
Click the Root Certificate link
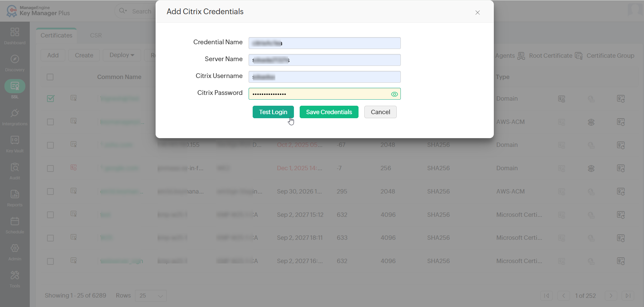point(551,56)
